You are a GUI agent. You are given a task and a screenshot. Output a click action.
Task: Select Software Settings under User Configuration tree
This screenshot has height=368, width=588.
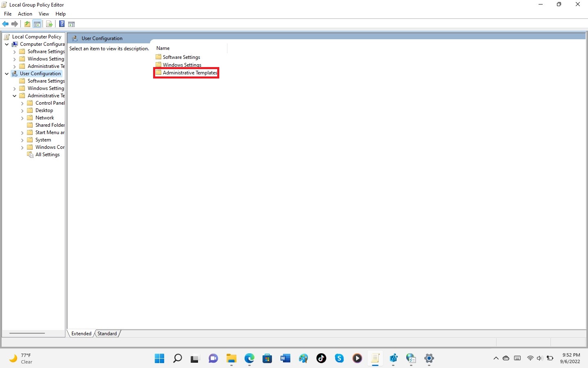tap(42, 81)
